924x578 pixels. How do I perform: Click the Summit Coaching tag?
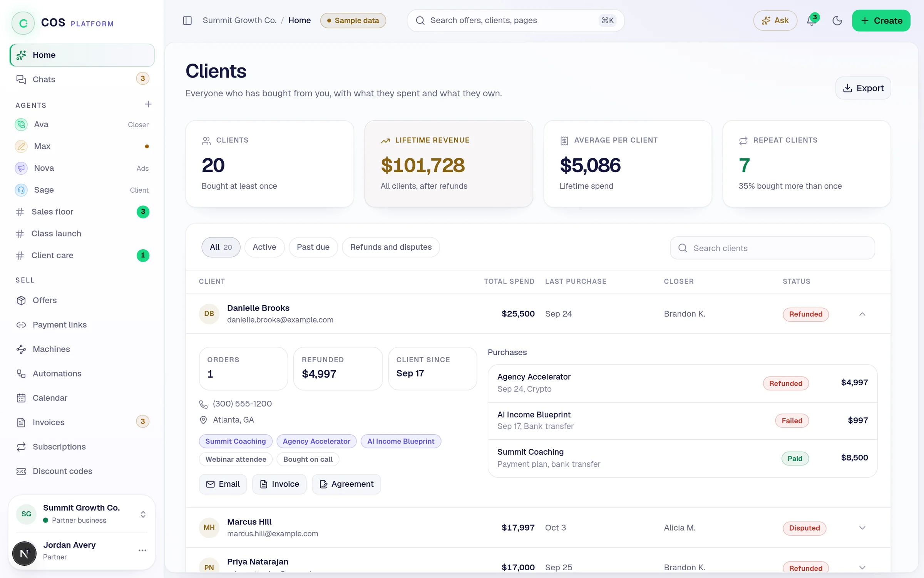pos(236,442)
